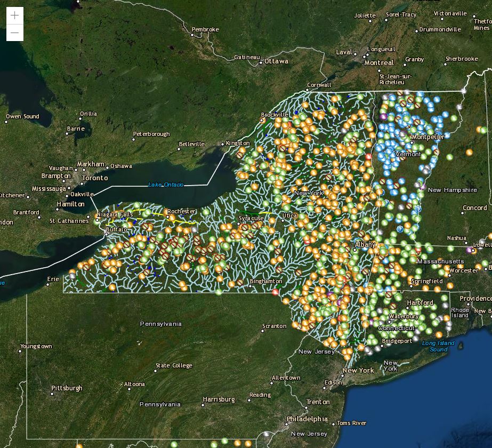Click the Lake Ontario label on map

click(166, 185)
